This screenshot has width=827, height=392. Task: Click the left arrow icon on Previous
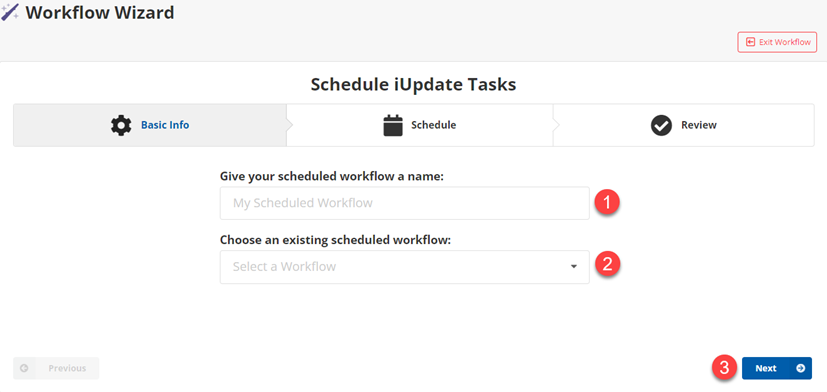click(24, 368)
